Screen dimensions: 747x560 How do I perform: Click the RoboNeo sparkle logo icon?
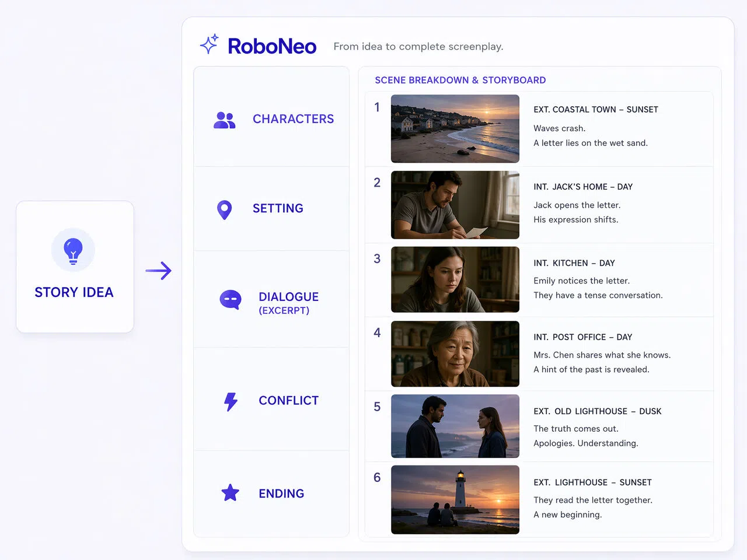pyautogui.click(x=209, y=44)
